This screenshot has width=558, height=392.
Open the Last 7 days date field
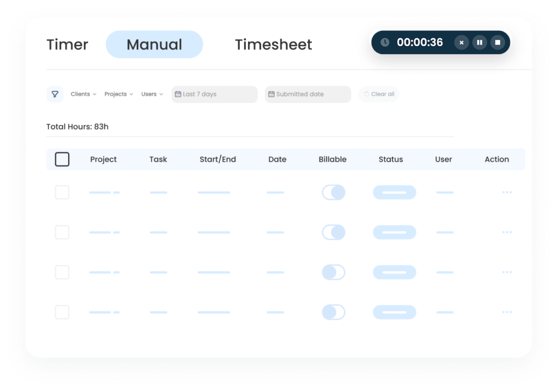point(214,94)
